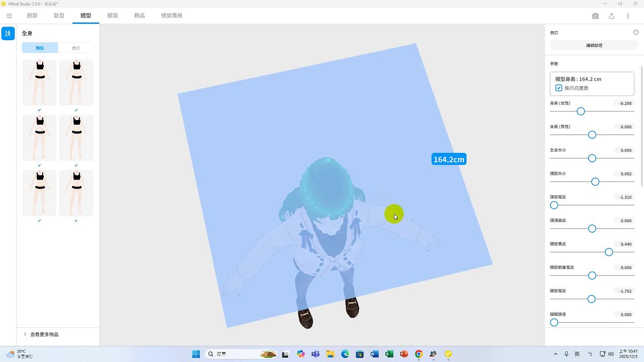The width and height of the screenshot is (644, 362).
Task: Toggle the checkmark under the second body preset
Action: pos(76,110)
